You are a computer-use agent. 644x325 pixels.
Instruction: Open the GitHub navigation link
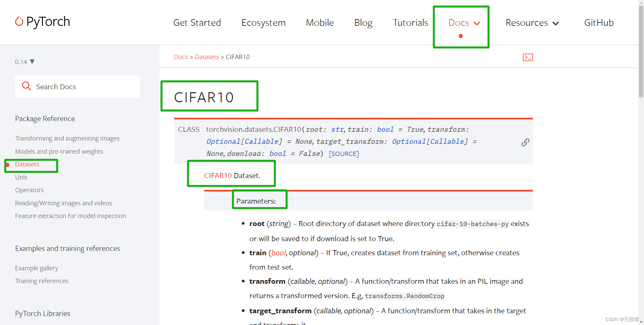[x=599, y=23]
